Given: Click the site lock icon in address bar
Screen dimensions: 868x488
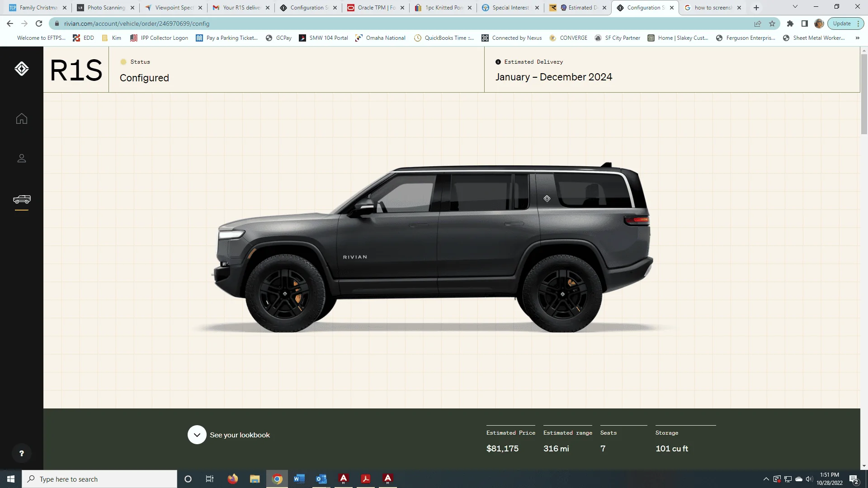Looking at the screenshot, I should pyautogui.click(x=57, y=23).
